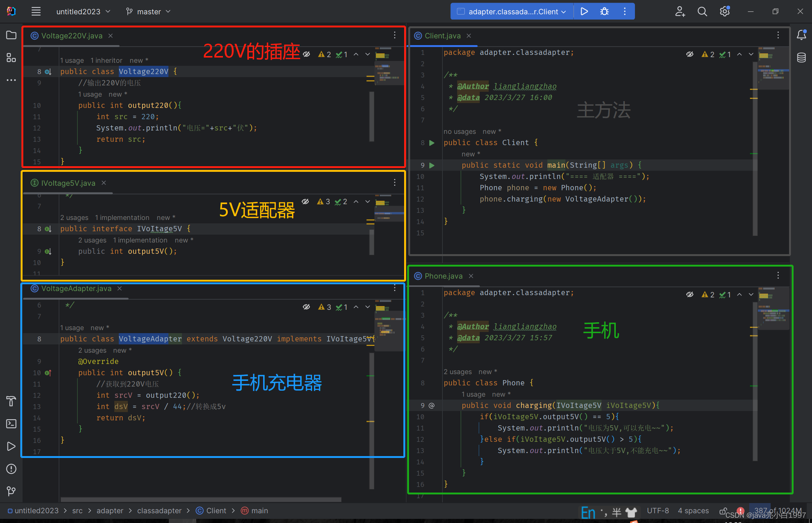The image size is (812, 523).
Task: Click implementation gutter icon on IVoltage5V line 8
Action: tap(48, 229)
